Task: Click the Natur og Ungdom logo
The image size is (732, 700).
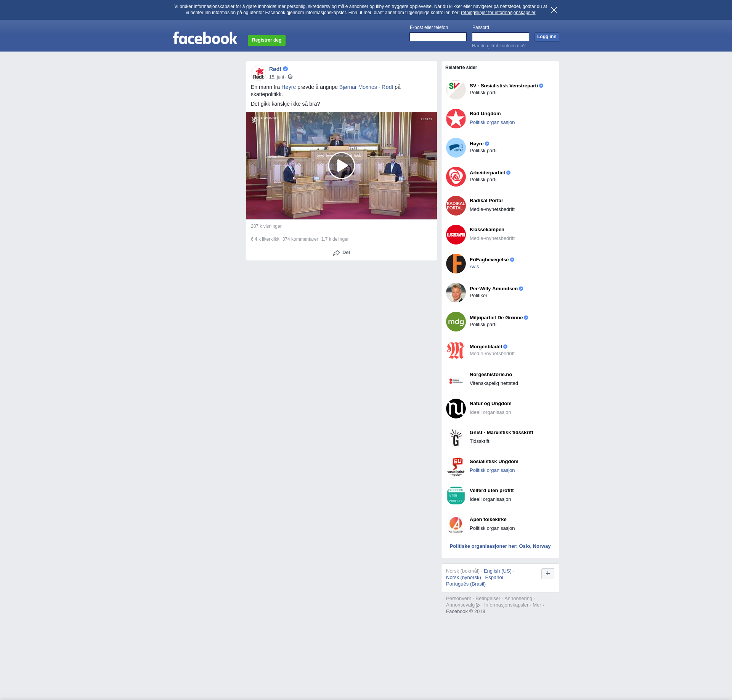Action: (x=456, y=409)
